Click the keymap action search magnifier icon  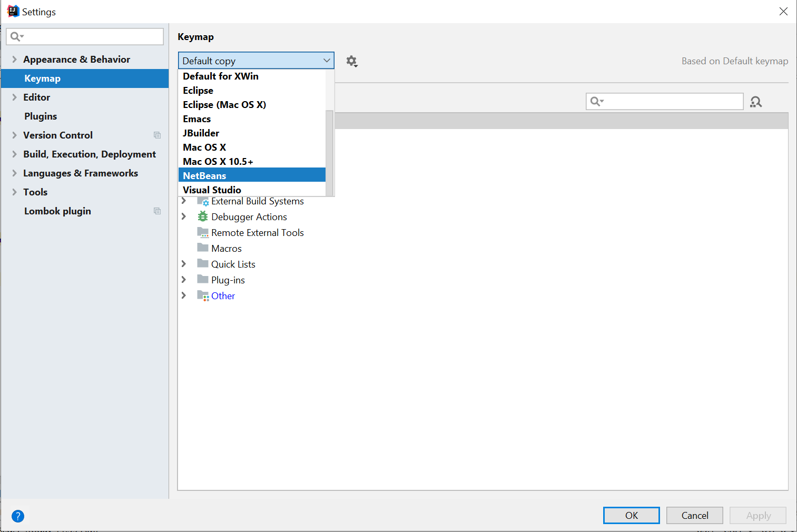click(x=596, y=101)
